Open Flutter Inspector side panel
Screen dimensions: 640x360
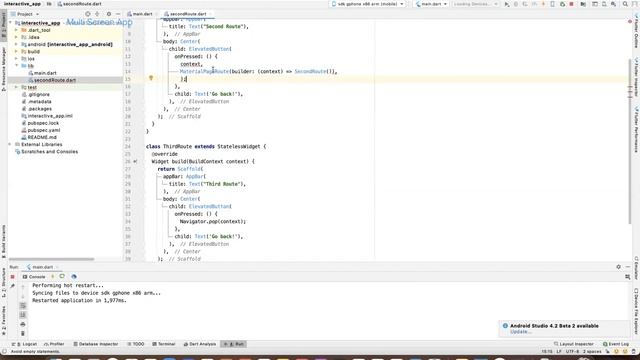click(x=636, y=78)
